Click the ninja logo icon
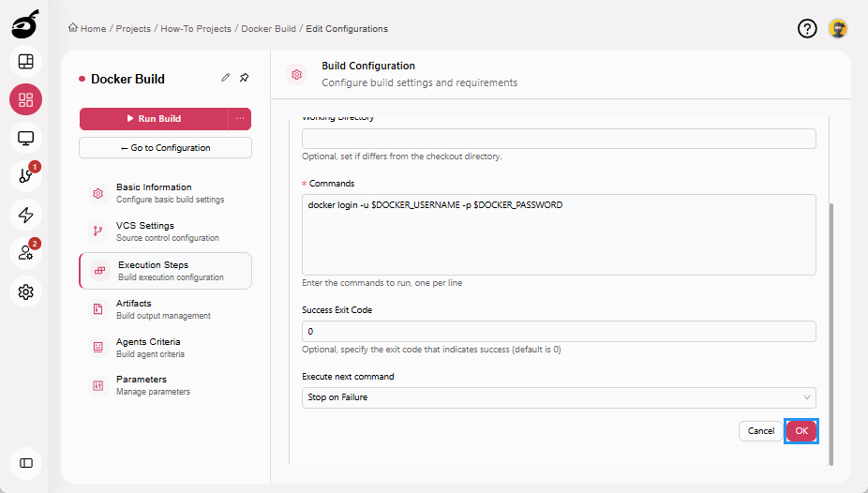 25,23
